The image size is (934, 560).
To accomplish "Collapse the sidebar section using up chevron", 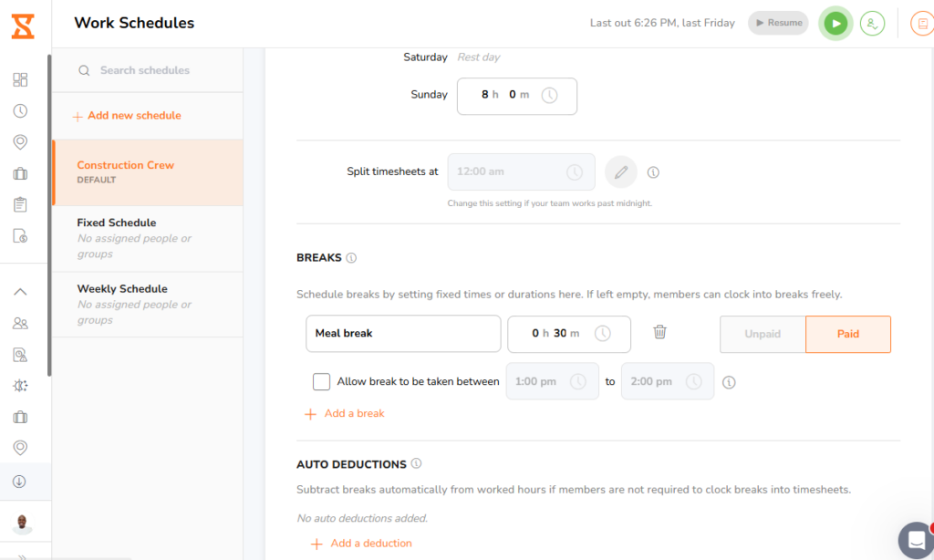I will [x=20, y=292].
